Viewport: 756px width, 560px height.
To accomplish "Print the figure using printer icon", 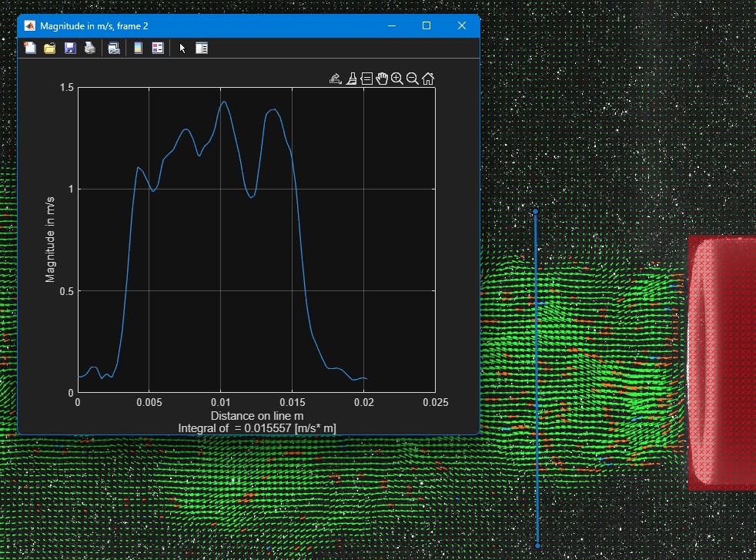I will (89, 48).
